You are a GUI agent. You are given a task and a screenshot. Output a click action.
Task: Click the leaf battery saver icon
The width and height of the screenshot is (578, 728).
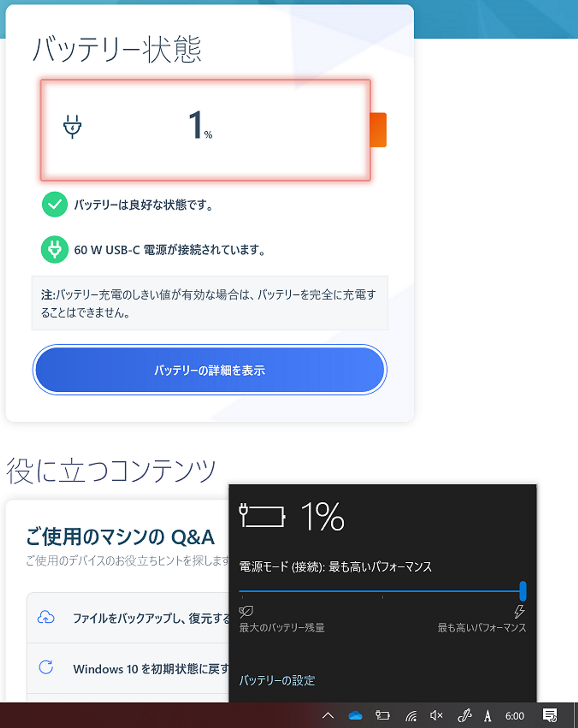pyautogui.click(x=245, y=611)
